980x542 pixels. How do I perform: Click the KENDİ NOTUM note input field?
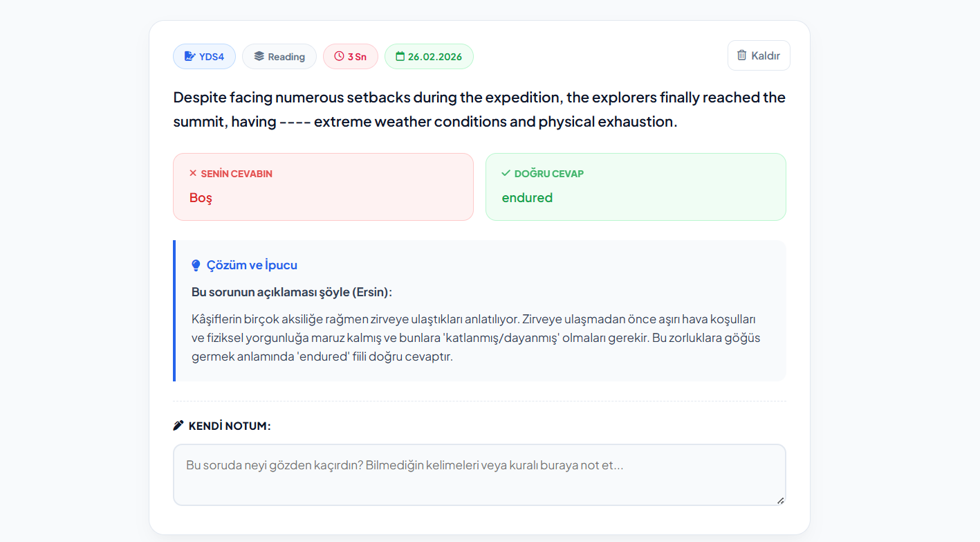pyautogui.click(x=479, y=474)
